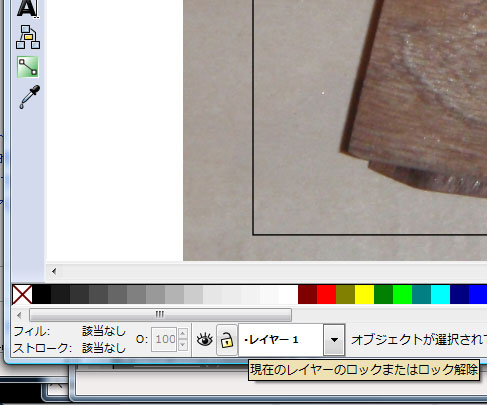Click the opacity O: value field

tap(164, 339)
